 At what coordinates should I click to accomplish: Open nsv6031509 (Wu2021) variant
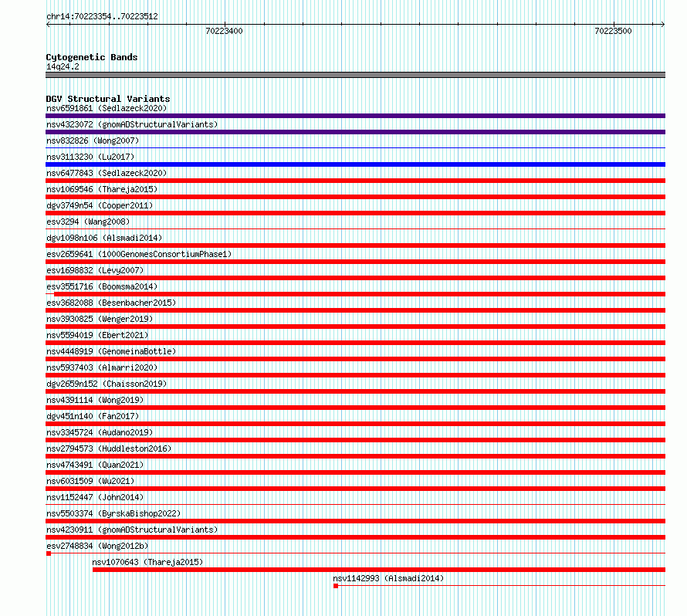click(90, 481)
